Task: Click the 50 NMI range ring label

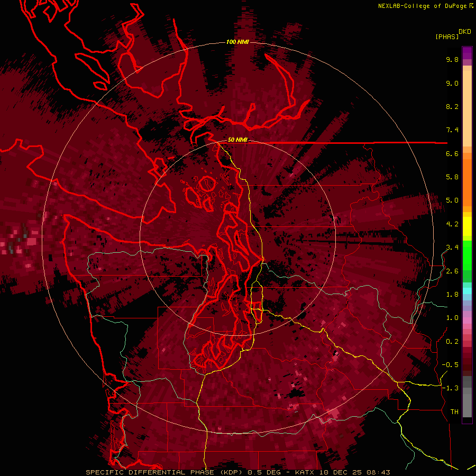Action: point(237,140)
